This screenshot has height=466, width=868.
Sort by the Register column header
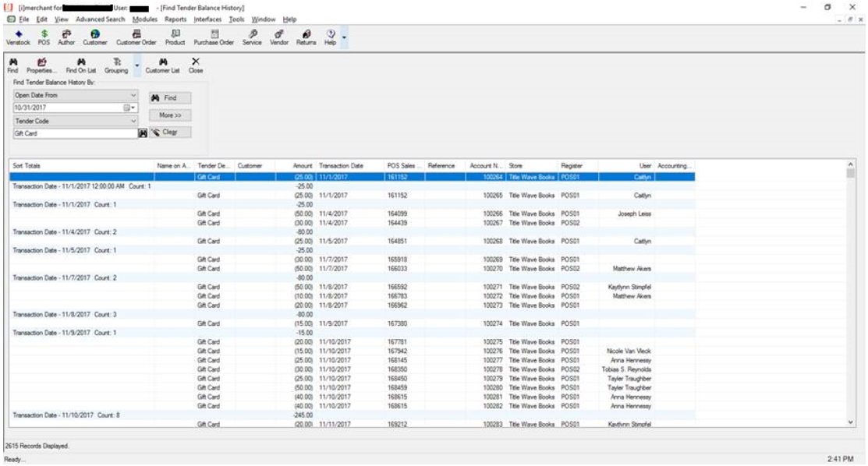click(x=578, y=166)
